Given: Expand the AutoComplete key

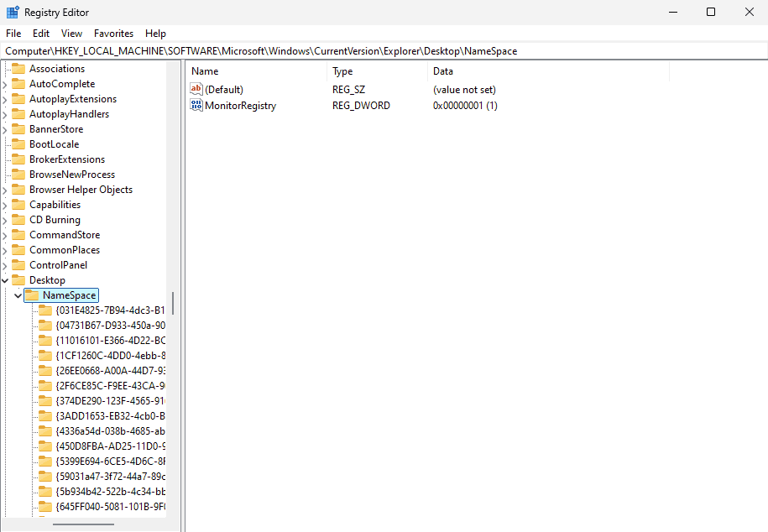Looking at the screenshot, I should pos(5,84).
